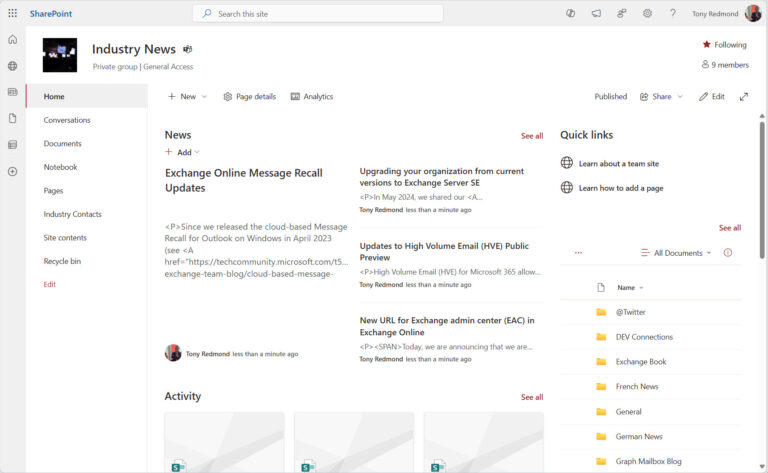Open the settings gear icon in header

coord(647,14)
